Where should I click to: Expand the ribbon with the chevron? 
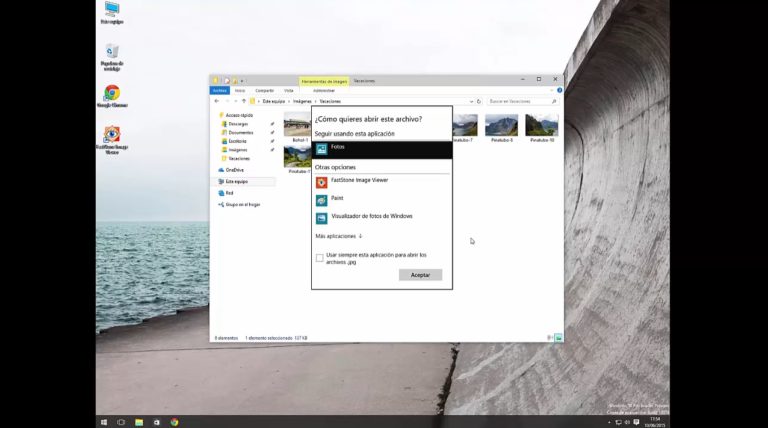coord(550,90)
